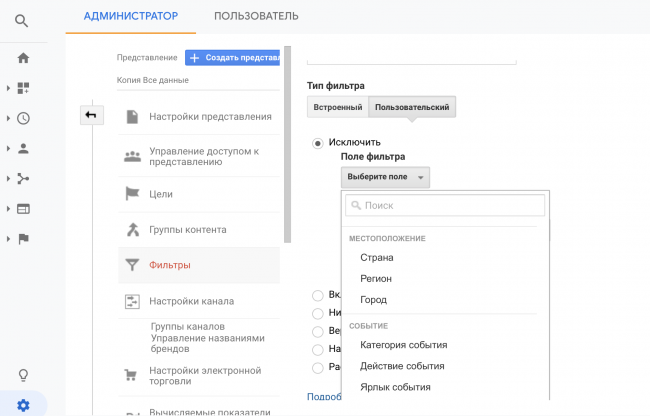
Task: Select the Встроенный filter type
Action: [337, 107]
